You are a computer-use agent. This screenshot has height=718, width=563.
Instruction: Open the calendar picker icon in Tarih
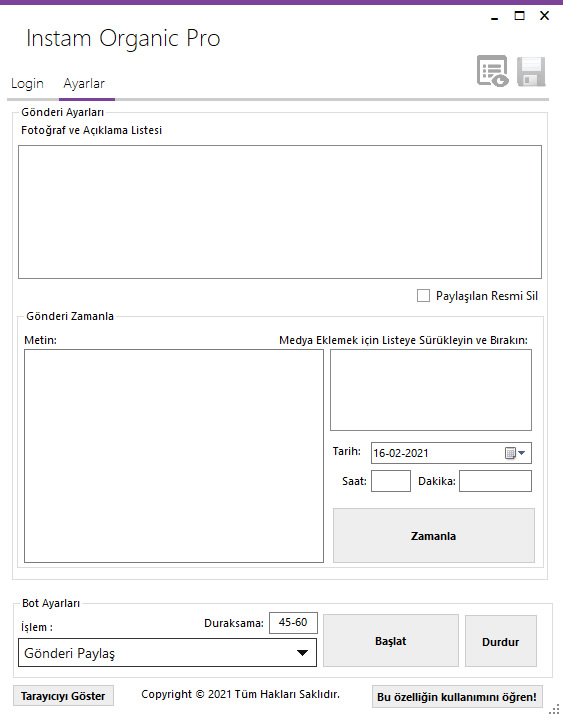[x=510, y=453]
